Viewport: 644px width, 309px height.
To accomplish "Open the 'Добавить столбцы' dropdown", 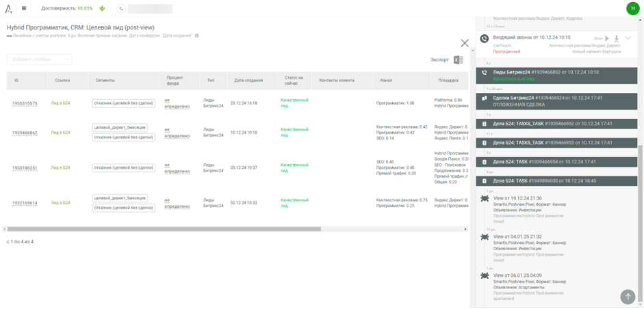I will pyautogui.click(x=39, y=59).
